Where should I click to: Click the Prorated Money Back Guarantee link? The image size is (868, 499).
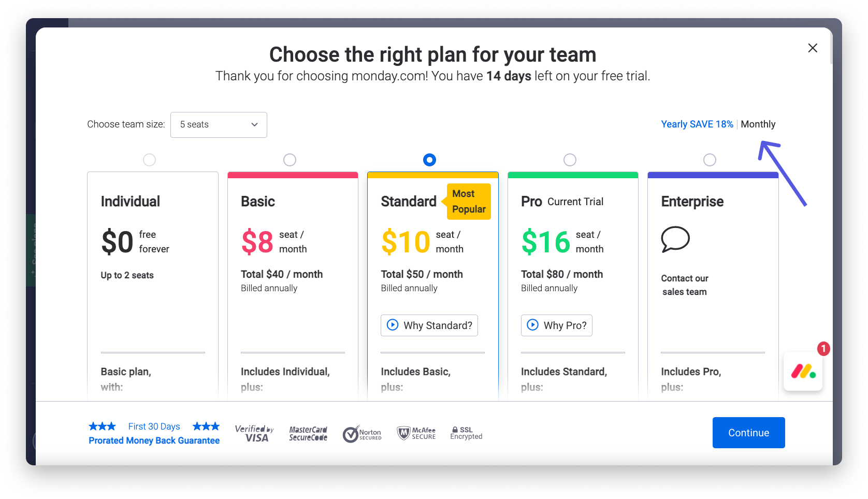click(154, 440)
